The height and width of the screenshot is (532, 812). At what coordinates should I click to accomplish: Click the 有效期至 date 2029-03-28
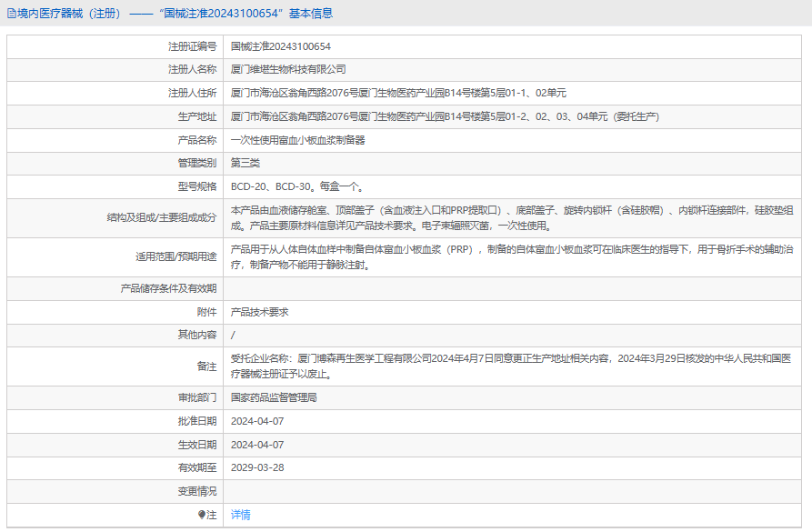coord(257,468)
